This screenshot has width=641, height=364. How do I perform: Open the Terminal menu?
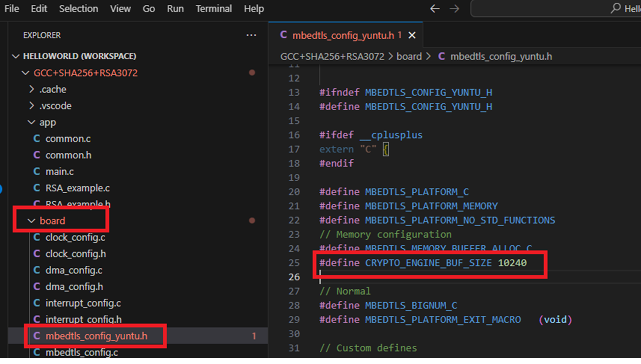(x=214, y=9)
